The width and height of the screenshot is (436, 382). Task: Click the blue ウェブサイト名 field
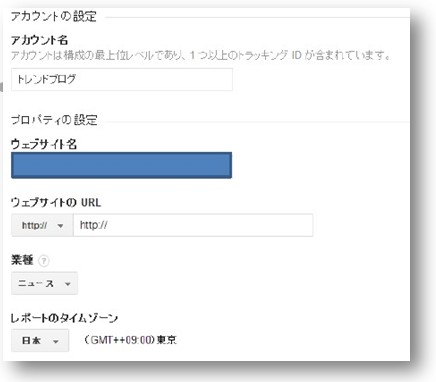coord(121,165)
